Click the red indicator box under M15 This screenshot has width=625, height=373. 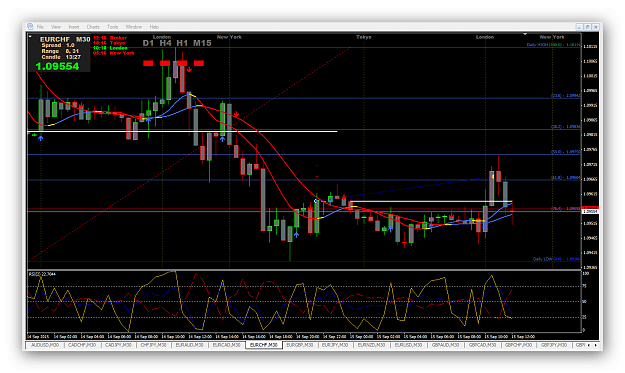pyautogui.click(x=199, y=63)
